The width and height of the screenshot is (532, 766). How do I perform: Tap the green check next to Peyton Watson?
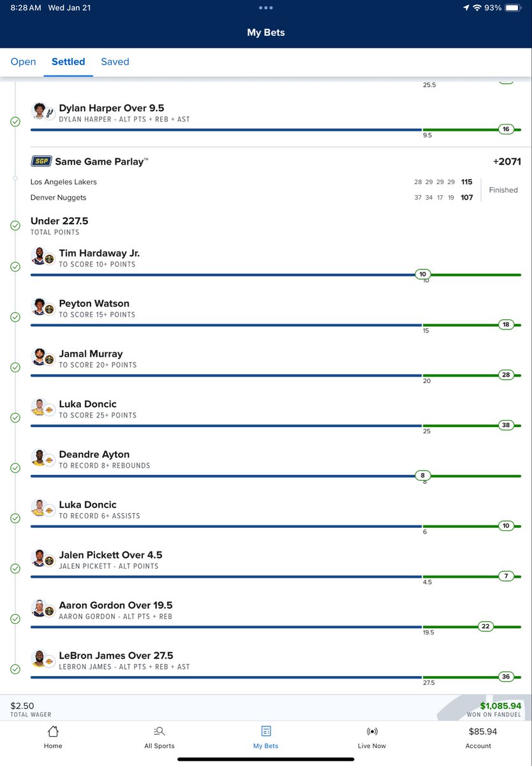click(15, 317)
